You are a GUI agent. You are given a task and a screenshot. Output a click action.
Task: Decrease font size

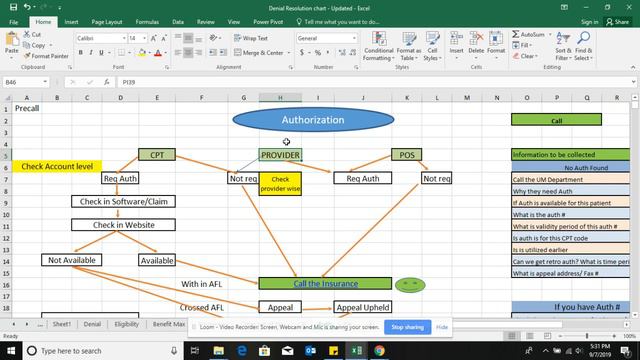(x=164, y=38)
